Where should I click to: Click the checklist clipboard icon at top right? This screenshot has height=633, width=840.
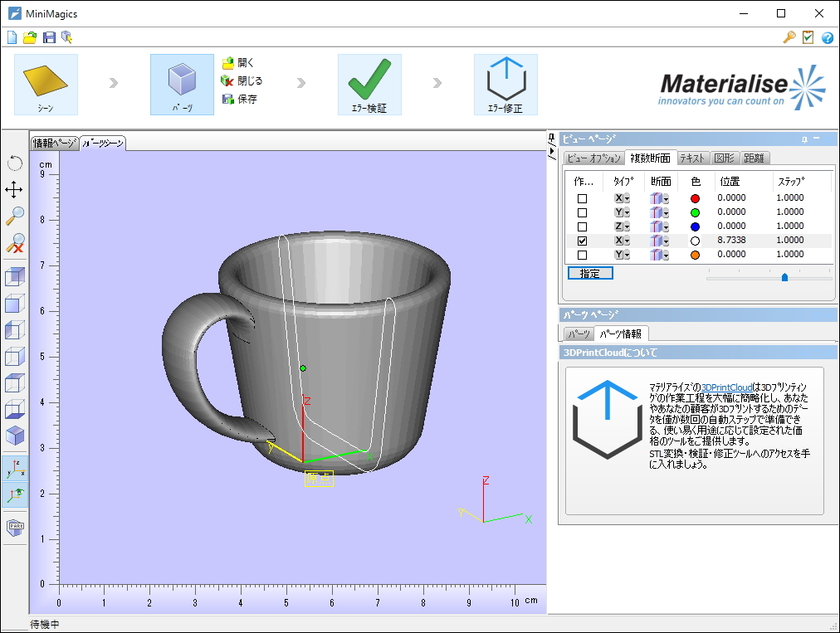pyautogui.click(x=808, y=37)
